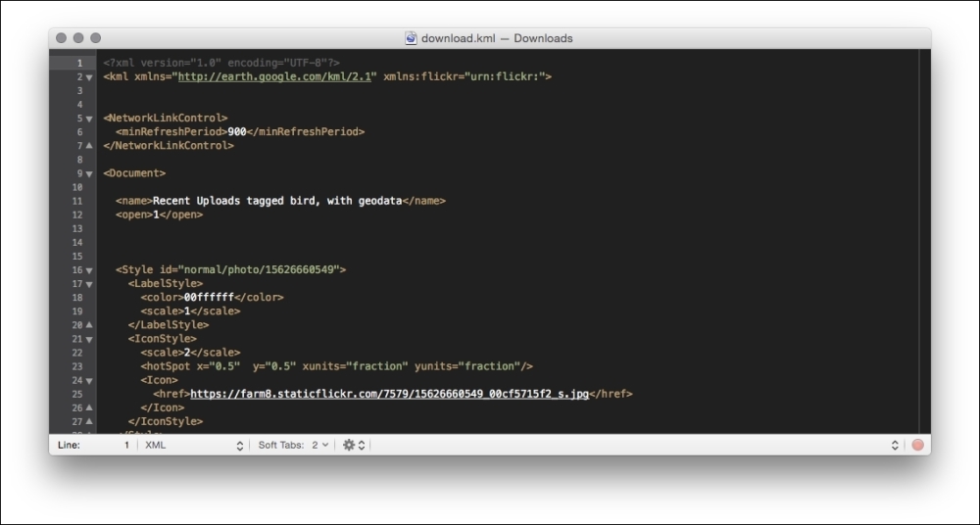Screen dimensions: 980x525
Task: Click the download.kml — Downloads window title
Action: click(497, 38)
